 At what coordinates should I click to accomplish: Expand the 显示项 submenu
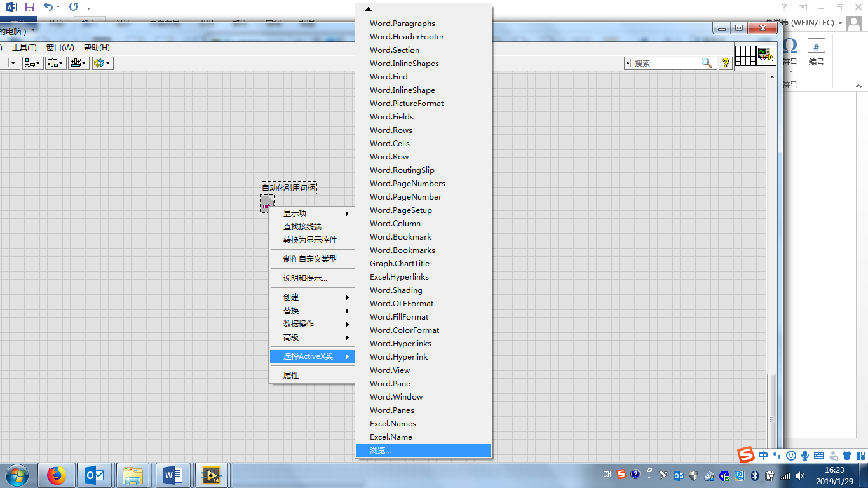click(x=312, y=213)
